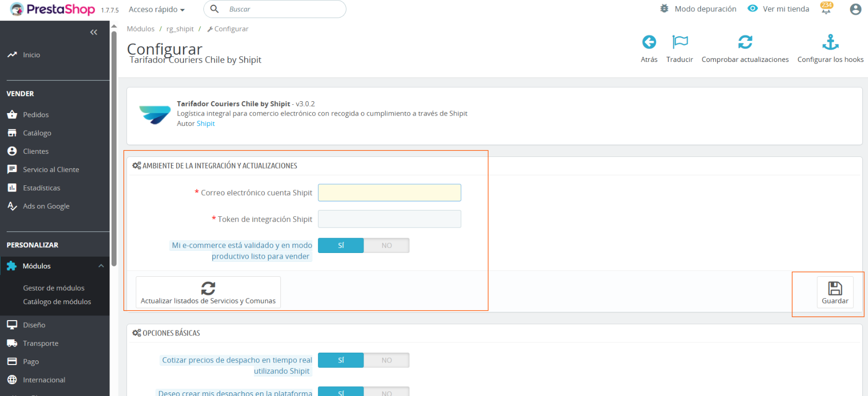Click the Clientes person icon
The width and height of the screenshot is (868, 396).
(x=12, y=151)
